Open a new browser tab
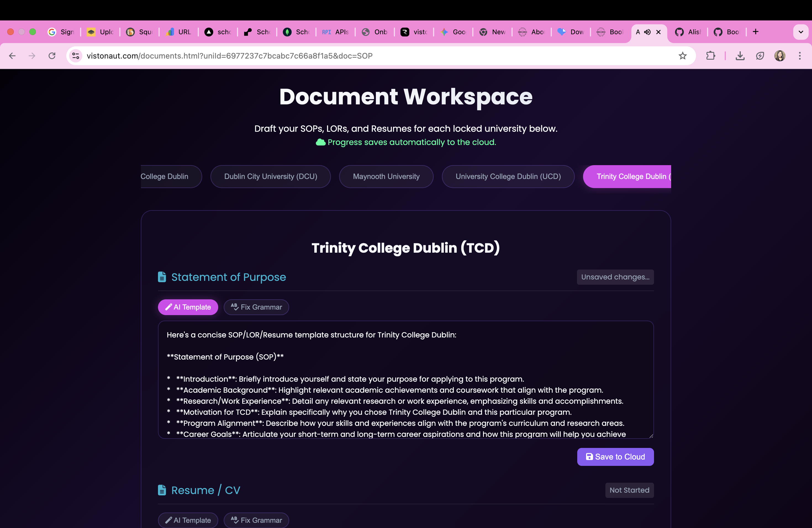 756,32
